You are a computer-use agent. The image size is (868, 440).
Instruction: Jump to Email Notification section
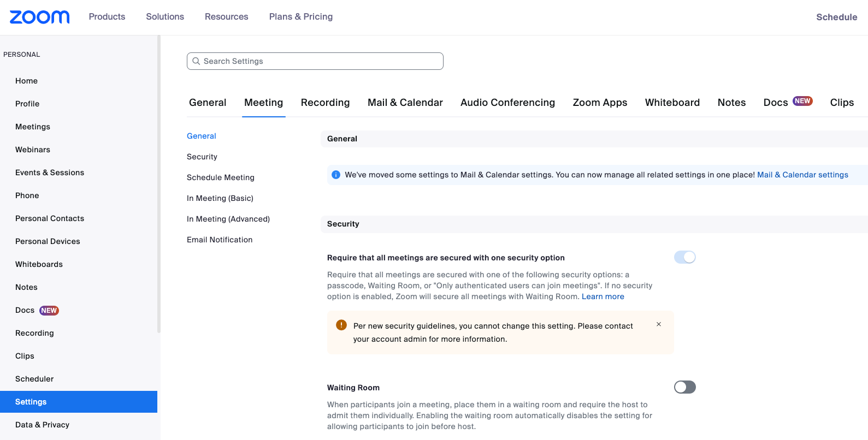click(x=220, y=240)
